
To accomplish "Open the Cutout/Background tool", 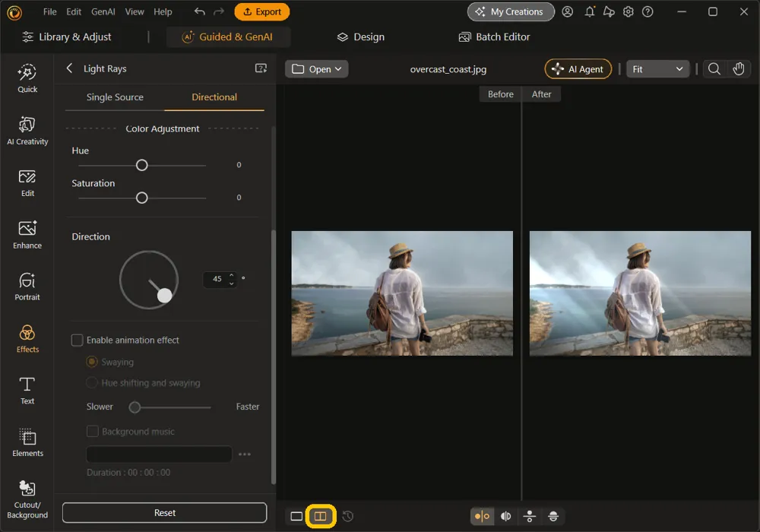I will [x=27, y=499].
